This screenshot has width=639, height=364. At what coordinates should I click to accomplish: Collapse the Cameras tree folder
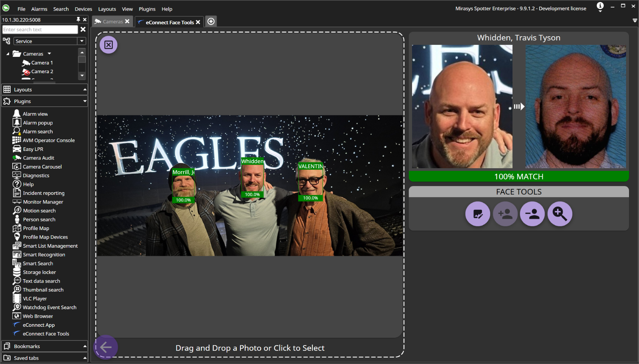pyautogui.click(x=8, y=54)
